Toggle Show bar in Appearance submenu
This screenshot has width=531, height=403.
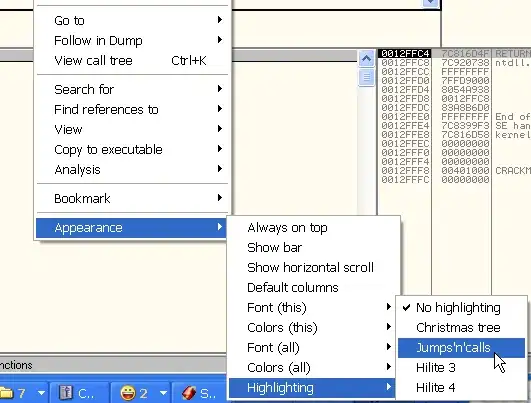313,248
